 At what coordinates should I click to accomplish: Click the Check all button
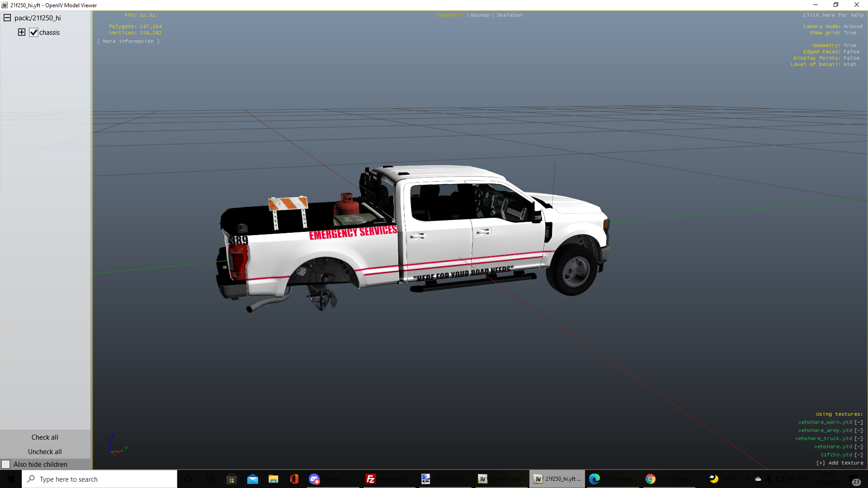pos(45,437)
